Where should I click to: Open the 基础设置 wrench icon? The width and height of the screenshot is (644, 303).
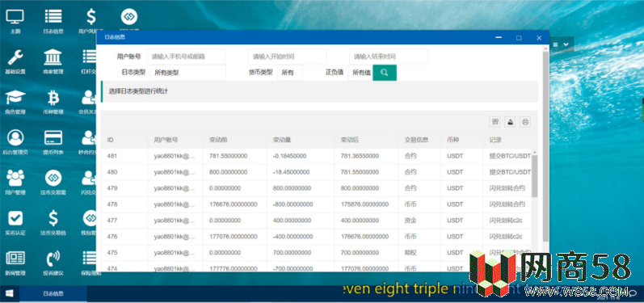tap(15, 61)
